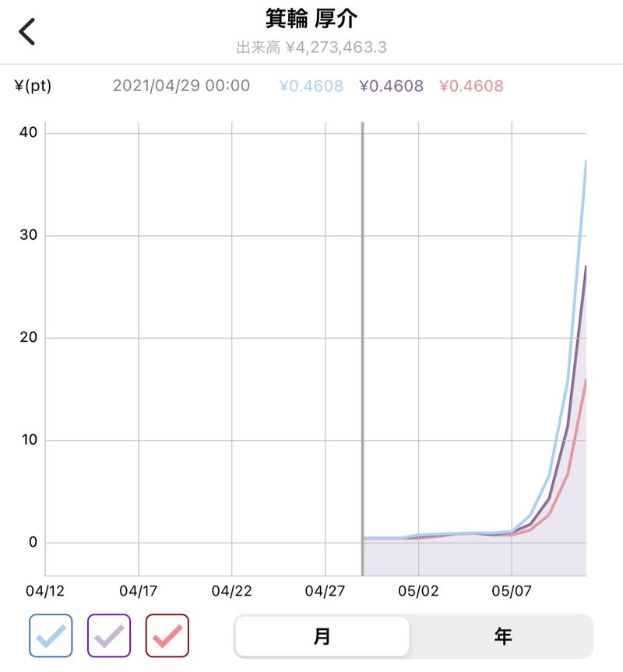Click the 05/07 date axis label

point(512,591)
